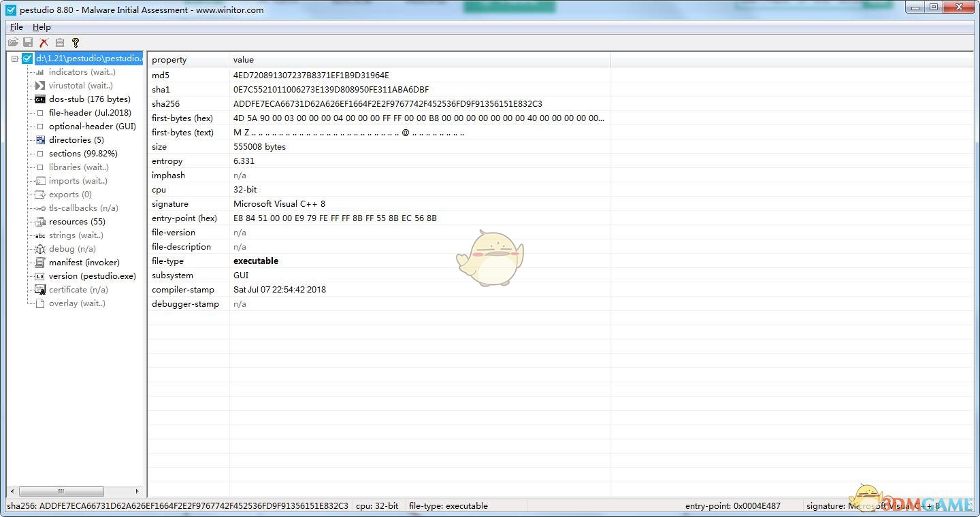Screen dimensions: 980x517
Task: Click the 'property' column header
Action: point(169,60)
